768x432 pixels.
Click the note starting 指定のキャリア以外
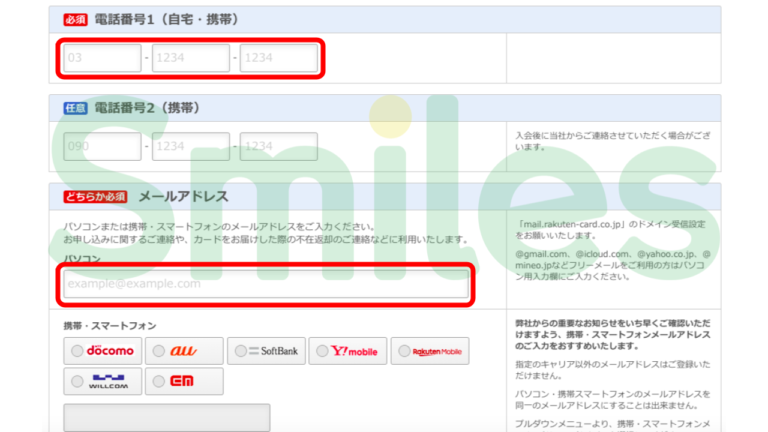coord(612,370)
